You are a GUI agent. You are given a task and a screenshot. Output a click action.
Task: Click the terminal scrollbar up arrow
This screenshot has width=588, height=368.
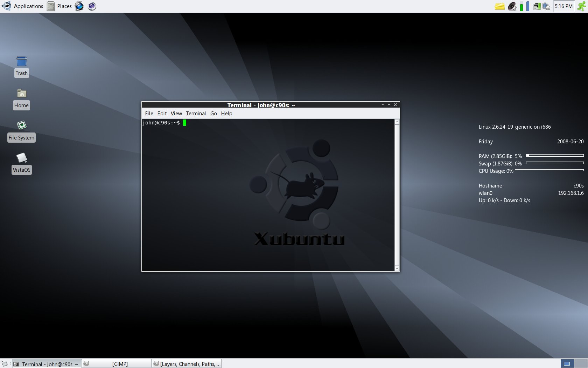coord(397,122)
